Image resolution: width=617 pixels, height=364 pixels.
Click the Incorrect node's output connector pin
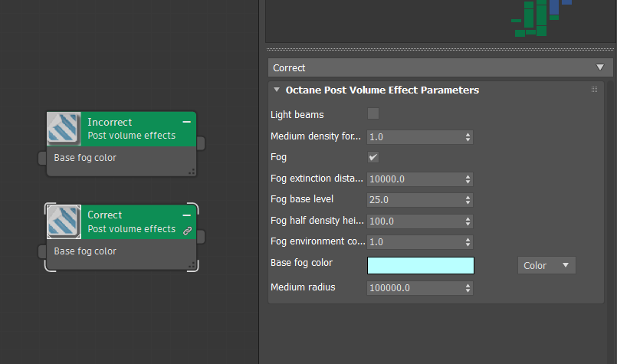click(201, 143)
